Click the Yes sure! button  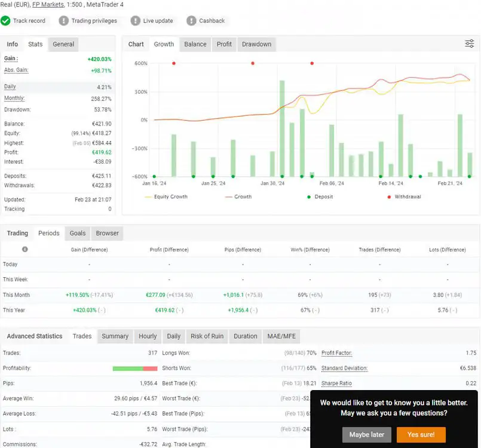click(421, 434)
